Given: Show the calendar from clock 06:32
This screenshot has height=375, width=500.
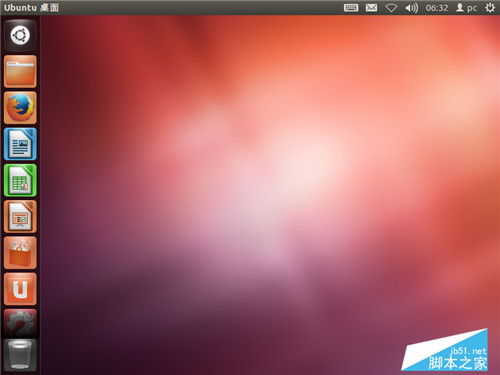Looking at the screenshot, I should coord(437,8).
